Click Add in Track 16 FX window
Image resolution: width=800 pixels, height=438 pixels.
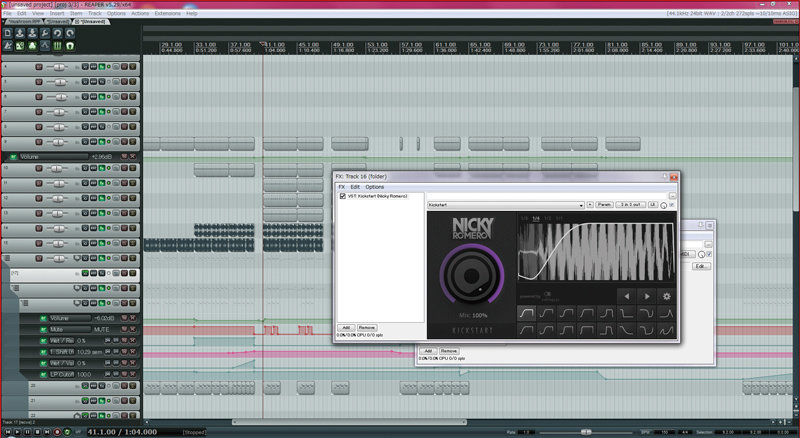click(346, 328)
